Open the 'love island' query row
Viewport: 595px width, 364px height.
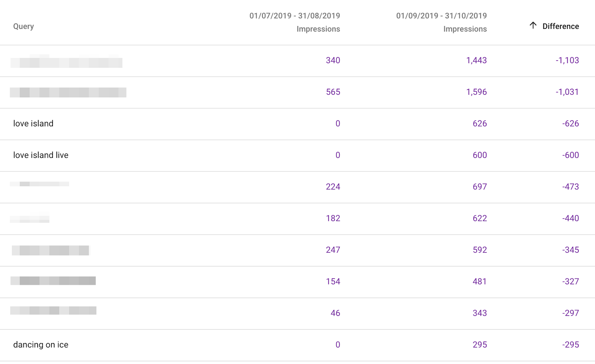click(33, 123)
